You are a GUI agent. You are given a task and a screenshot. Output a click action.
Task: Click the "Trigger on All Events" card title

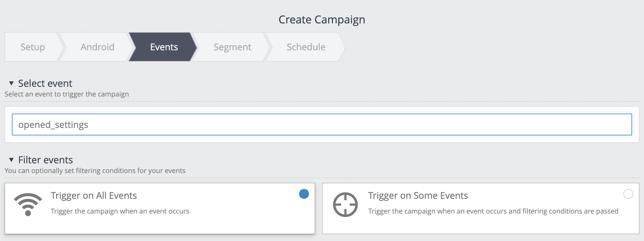click(94, 196)
